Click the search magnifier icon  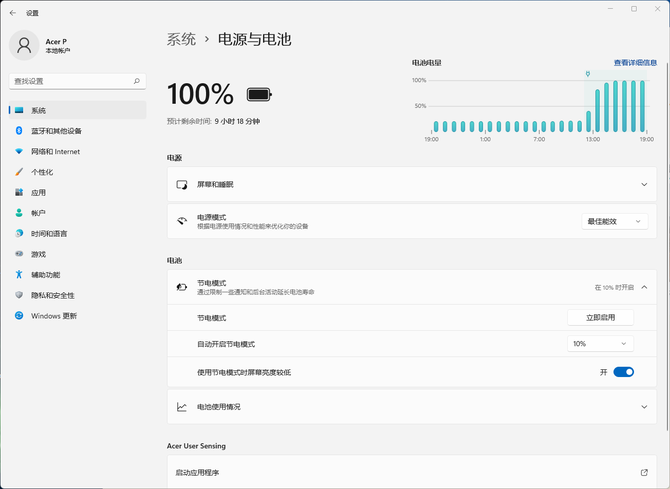click(x=137, y=81)
